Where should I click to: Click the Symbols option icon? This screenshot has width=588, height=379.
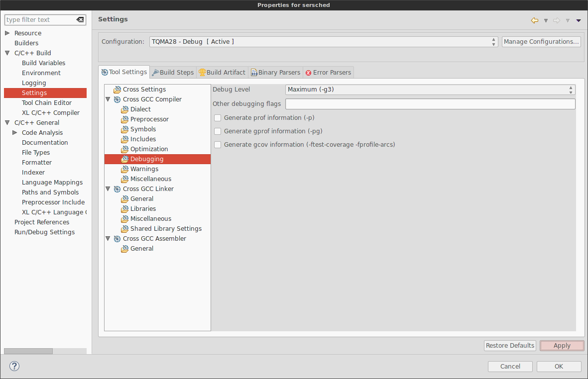tap(125, 129)
